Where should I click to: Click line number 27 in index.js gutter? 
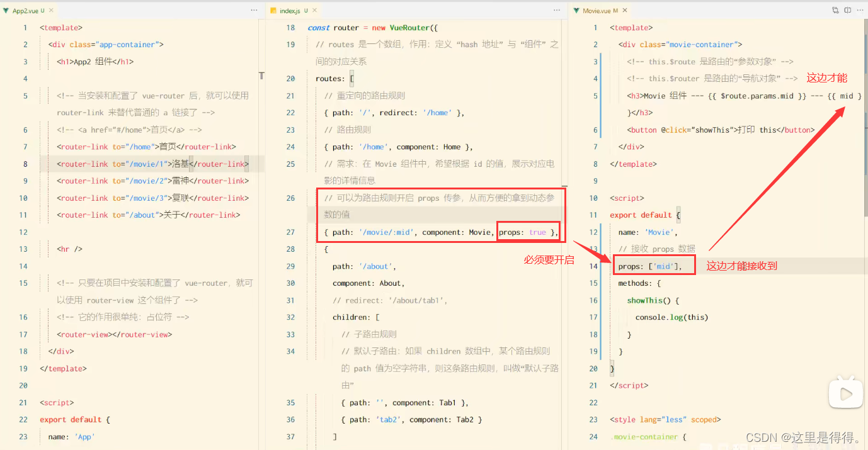[290, 232]
